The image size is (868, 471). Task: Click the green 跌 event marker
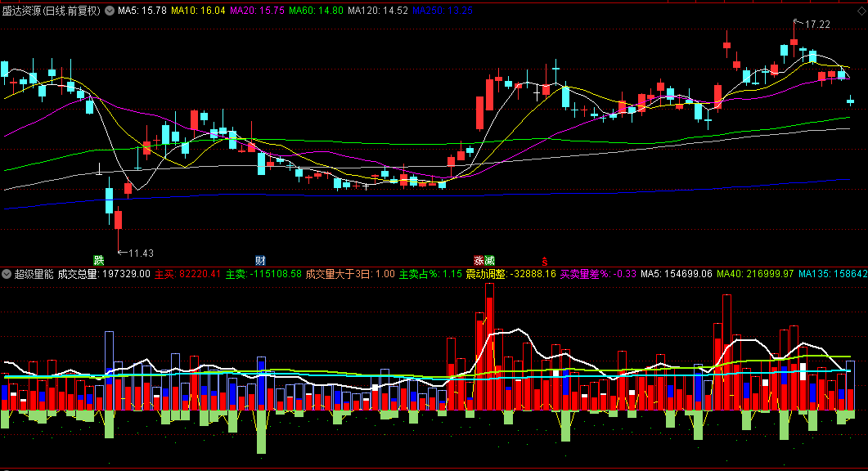click(x=99, y=260)
